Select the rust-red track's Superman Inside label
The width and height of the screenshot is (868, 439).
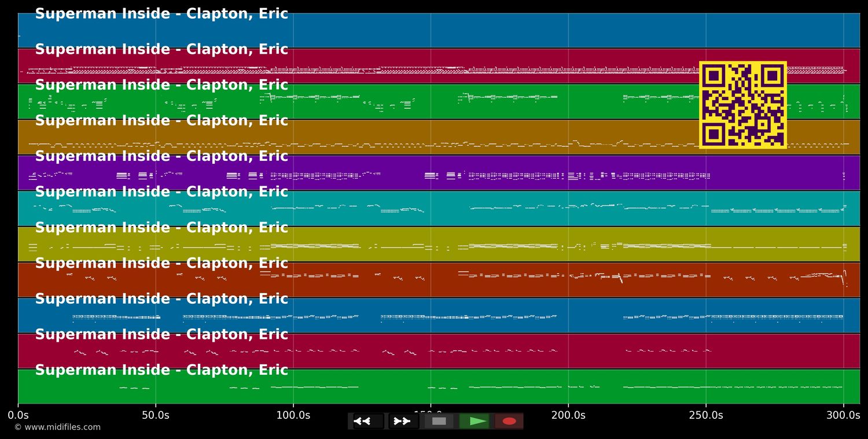point(161,263)
